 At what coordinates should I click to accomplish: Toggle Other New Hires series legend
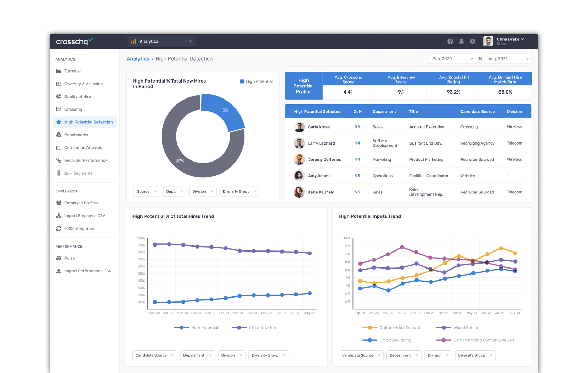[255, 328]
